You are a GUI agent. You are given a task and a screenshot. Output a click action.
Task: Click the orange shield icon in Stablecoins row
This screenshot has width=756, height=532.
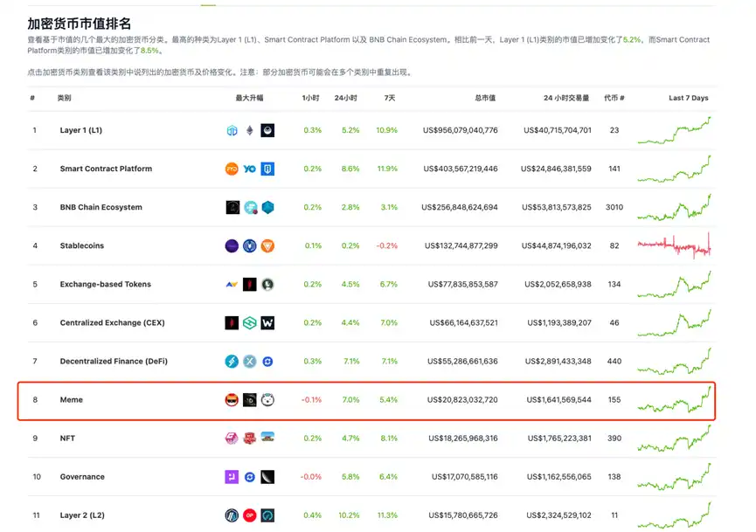coord(267,245)
